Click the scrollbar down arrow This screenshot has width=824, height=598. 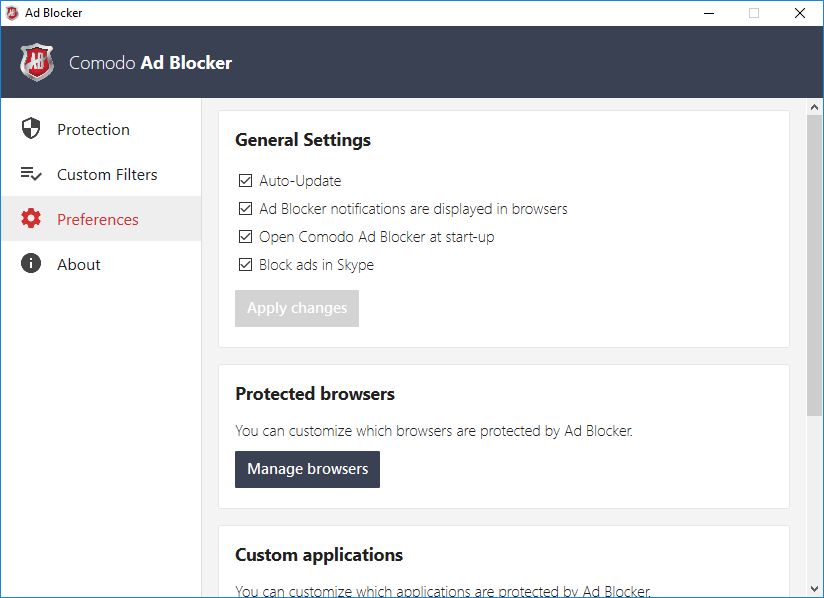click(815, 589)
